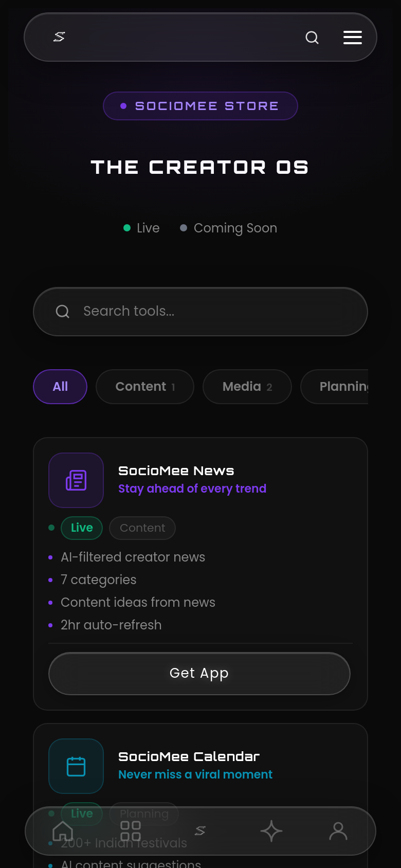Click '7 categories' text
Viewport: 401px width, 868px height.
[98, 580]
